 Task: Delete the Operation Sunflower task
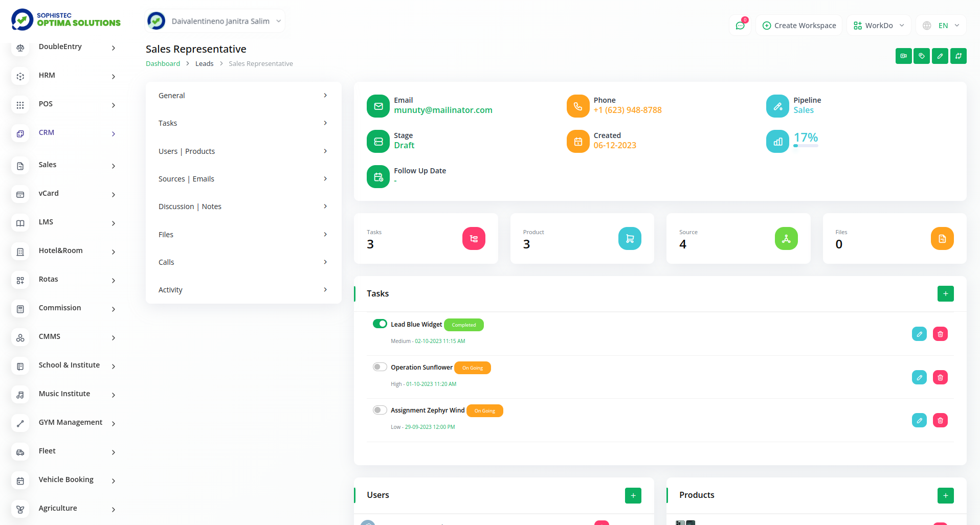pyautogui.click(x=940, y=378)
